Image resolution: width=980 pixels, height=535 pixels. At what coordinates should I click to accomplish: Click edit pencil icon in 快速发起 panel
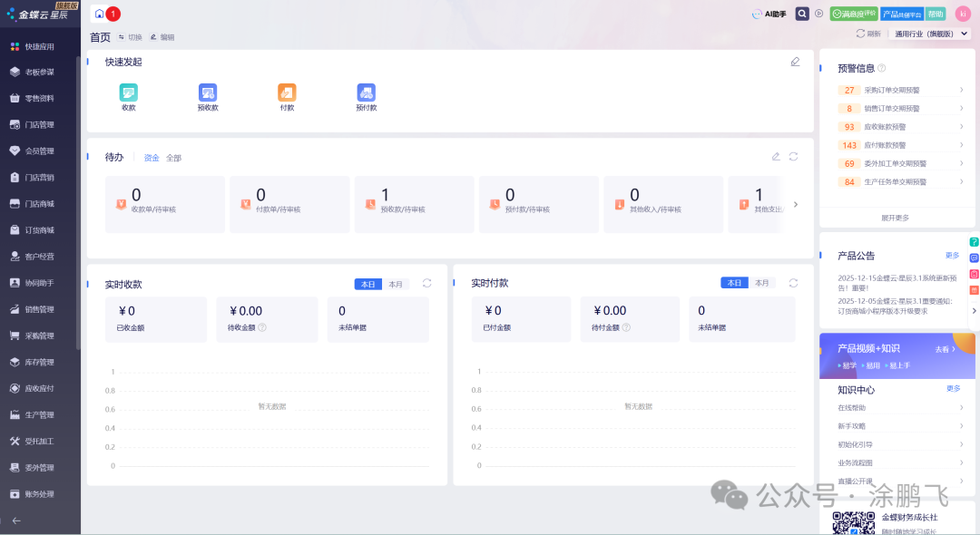tap(795, 62)
